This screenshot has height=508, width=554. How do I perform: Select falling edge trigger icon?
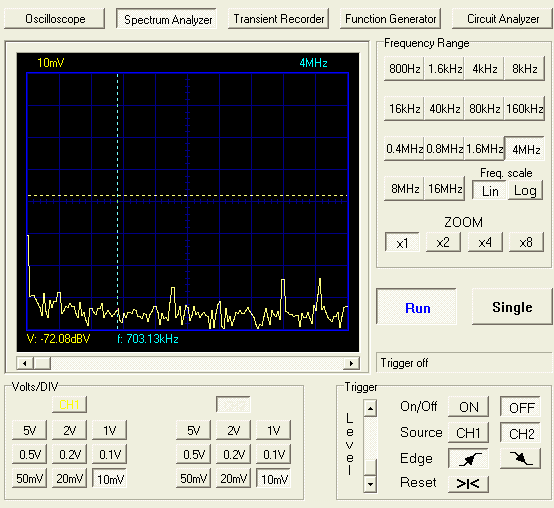point(520,459)
